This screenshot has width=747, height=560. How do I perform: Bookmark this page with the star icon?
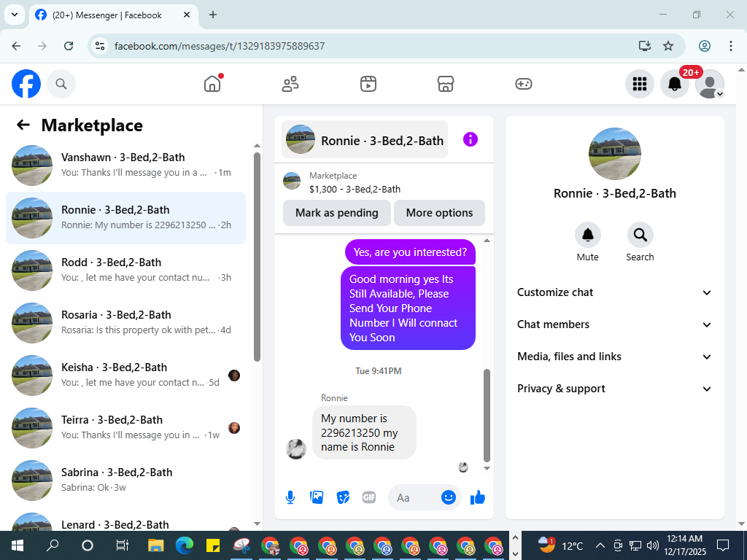click(668, 46)
